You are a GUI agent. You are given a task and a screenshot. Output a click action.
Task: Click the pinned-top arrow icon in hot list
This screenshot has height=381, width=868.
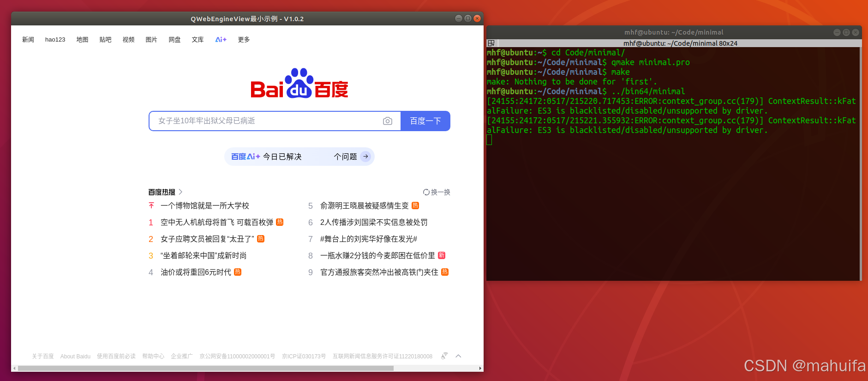pyautogui.click(x=151, y=206)
